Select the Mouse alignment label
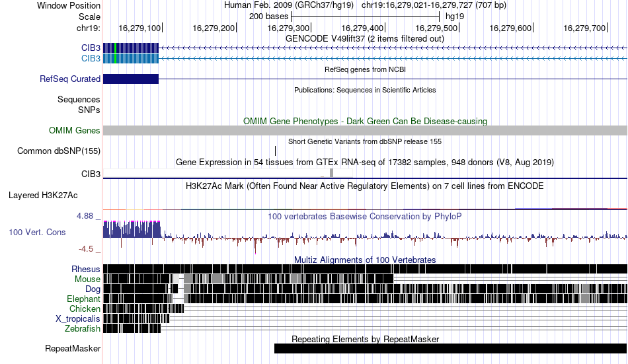The height and width of the screenshot is (364, 628). pos(87,279)
